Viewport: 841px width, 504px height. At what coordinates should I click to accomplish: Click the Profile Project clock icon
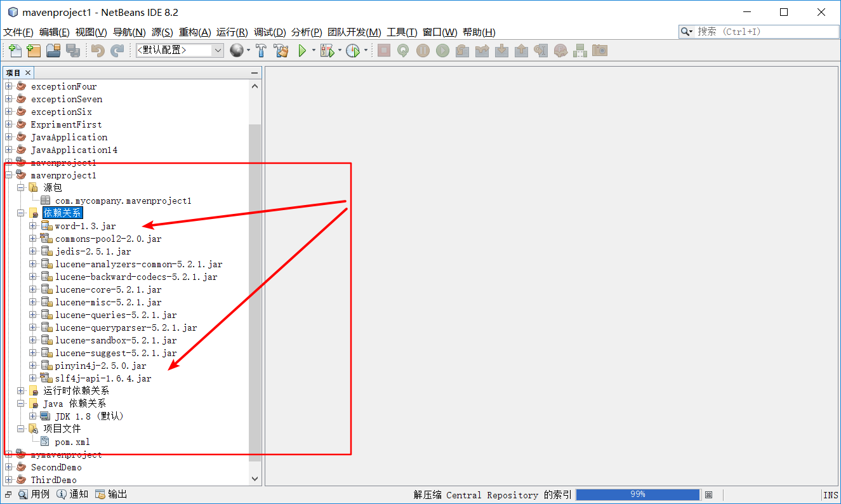point(353,51)
